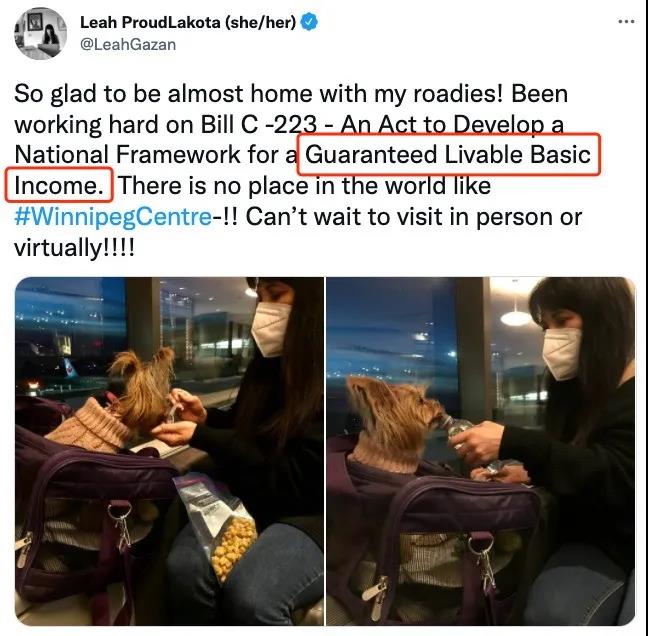Open the three-dot more options menu
The height and width of the screenshot is (636, 648).
(626, 21)
